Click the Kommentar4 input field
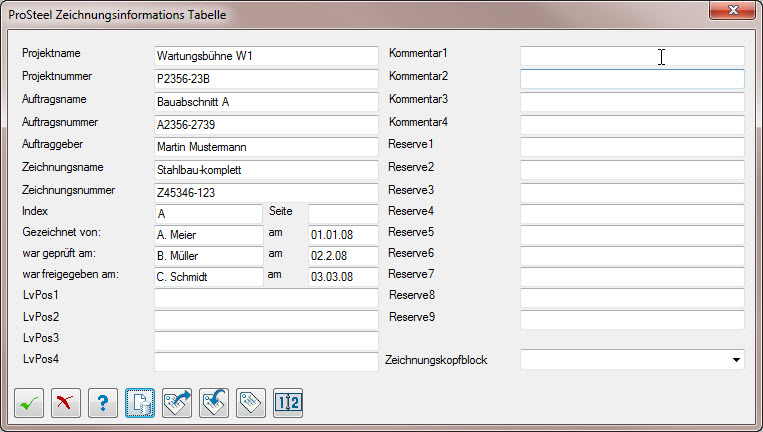This screenshot has height=432, width=763. (632, 125)
